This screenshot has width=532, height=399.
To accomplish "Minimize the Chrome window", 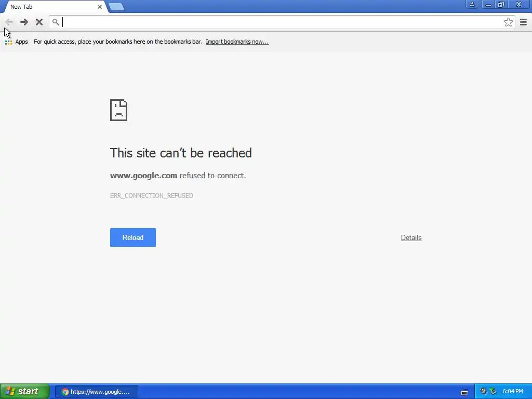I will coord(488,4).
